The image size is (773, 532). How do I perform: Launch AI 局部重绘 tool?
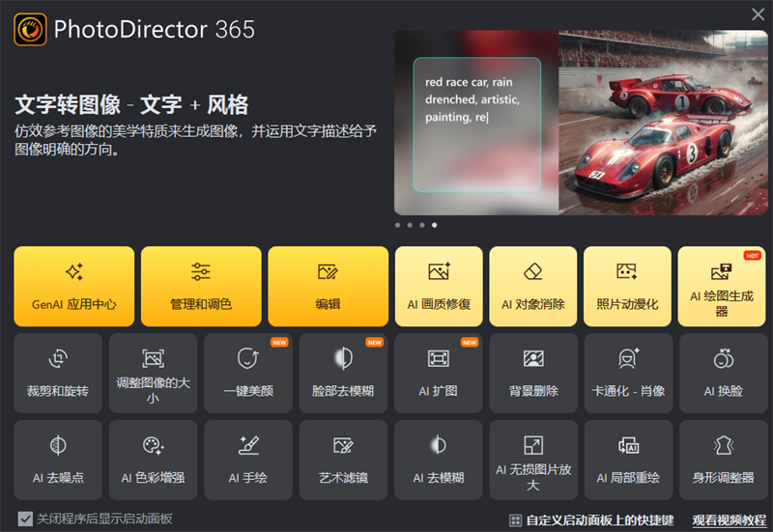point(629,461)
